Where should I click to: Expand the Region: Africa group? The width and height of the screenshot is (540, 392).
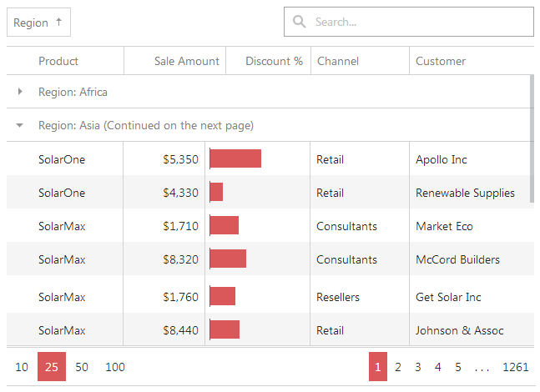(x=20, y=92)
